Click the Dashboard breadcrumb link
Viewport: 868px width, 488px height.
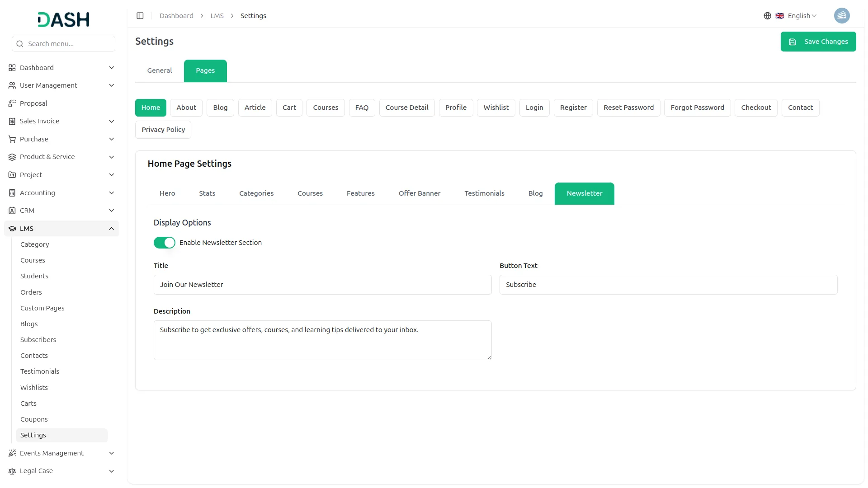tap(176, 16)
